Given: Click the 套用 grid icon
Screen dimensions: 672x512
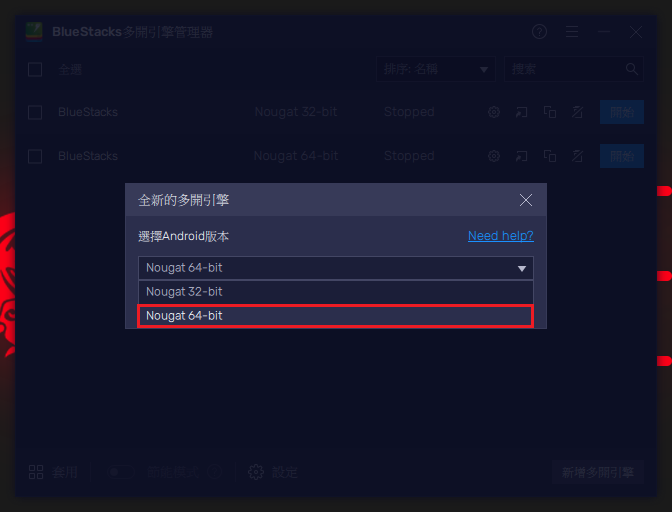Looking at the screenshot, I should coord(36,472).
